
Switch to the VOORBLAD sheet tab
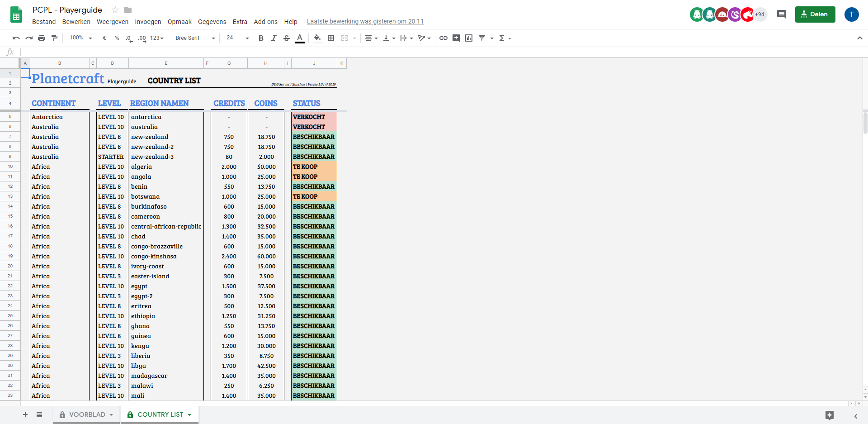point(87,414)
